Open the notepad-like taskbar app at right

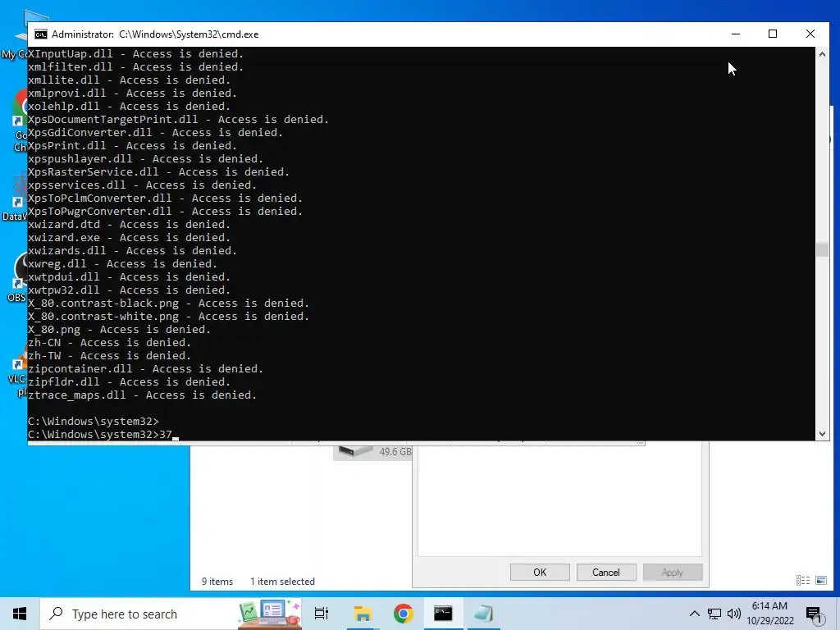484,614
